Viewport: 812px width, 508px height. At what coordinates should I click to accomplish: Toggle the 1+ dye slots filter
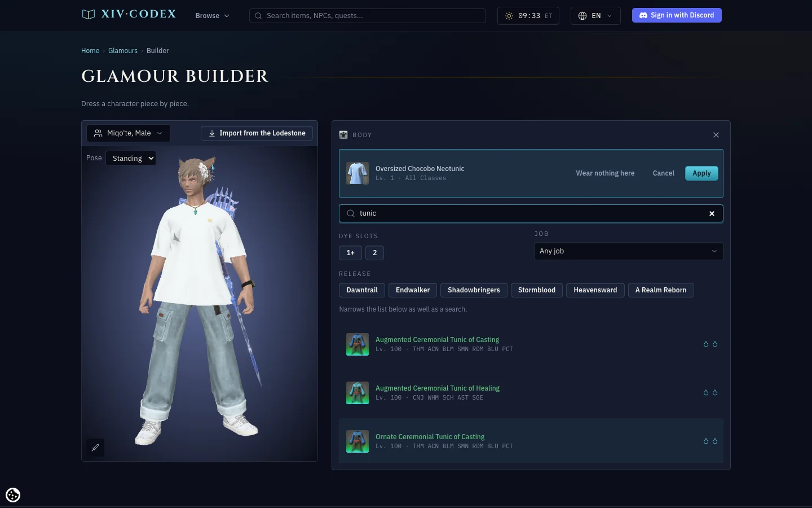[x=350, y=253]
